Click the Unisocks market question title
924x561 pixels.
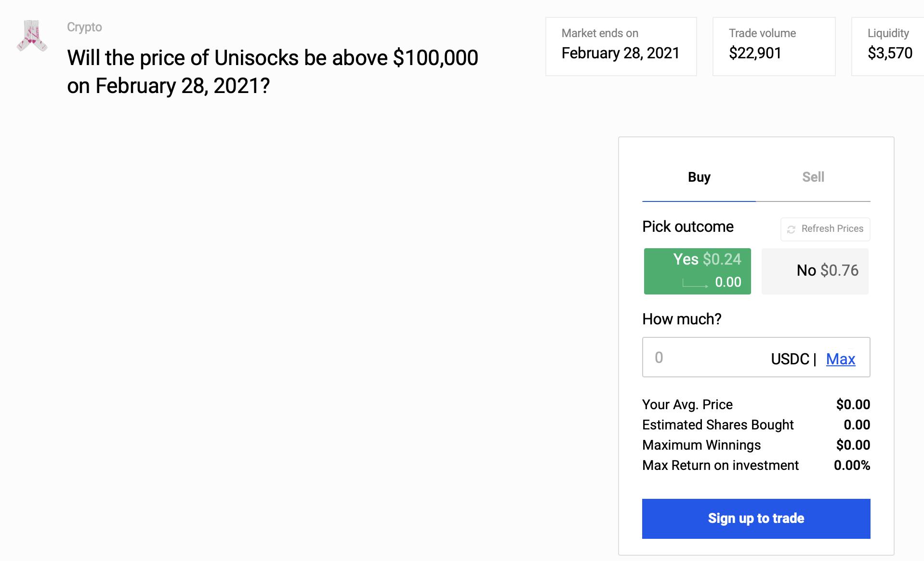(x=272, y=71)
